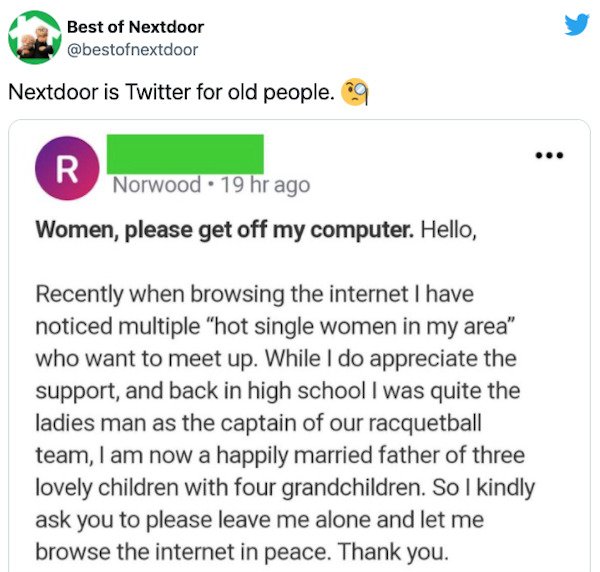Image resolution: width=600 pixels, height=572 pixels.
Task: Click the green redacted name block
Action: click(x=185, y=154)
